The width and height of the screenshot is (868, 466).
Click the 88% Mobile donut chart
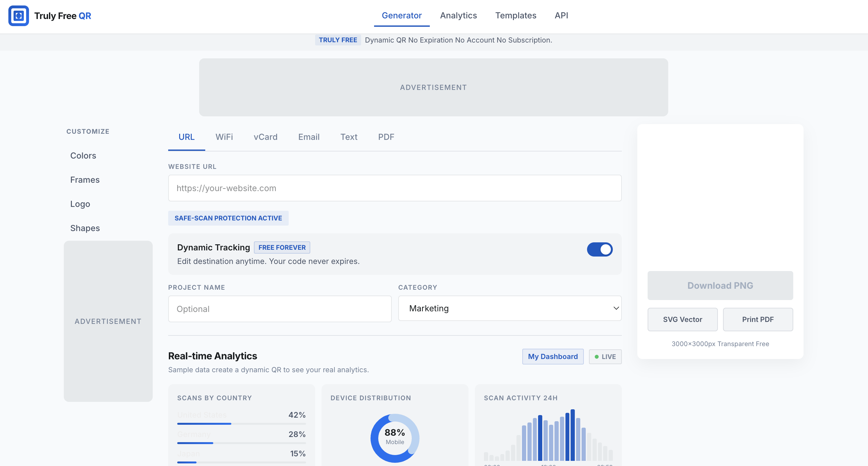pyautogui.click(x=395, y=438)
